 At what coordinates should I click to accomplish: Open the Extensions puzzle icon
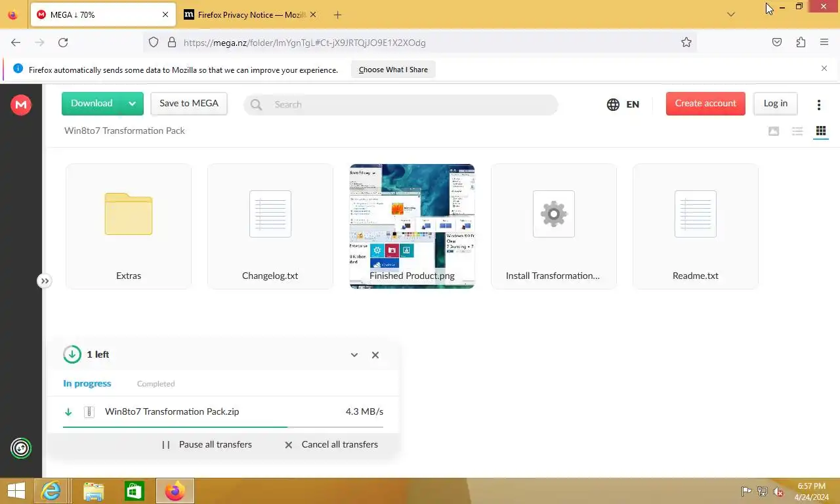click(801, 43)
